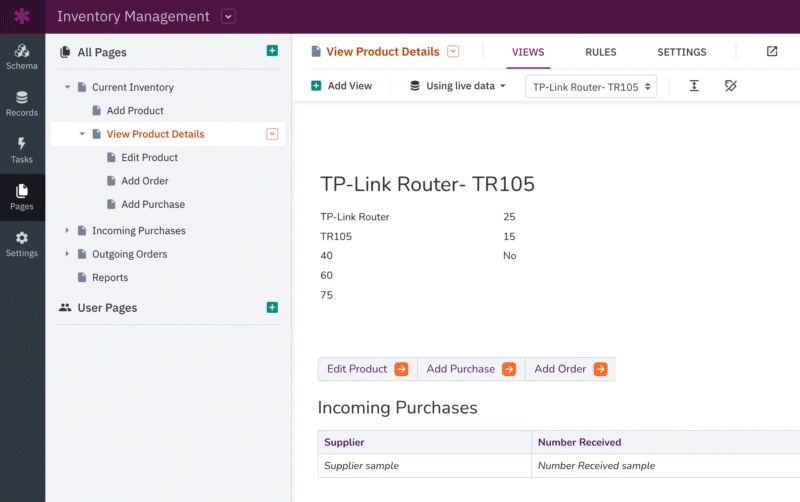This screenshot has width=800, height=502.
Task: Select the Add Order page in tree
Action: pos(145,181)
